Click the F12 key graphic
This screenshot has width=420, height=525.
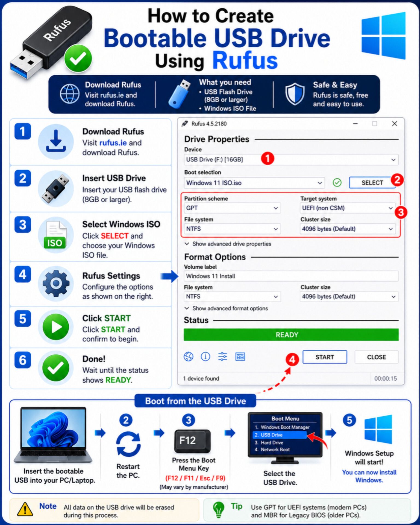192,441
